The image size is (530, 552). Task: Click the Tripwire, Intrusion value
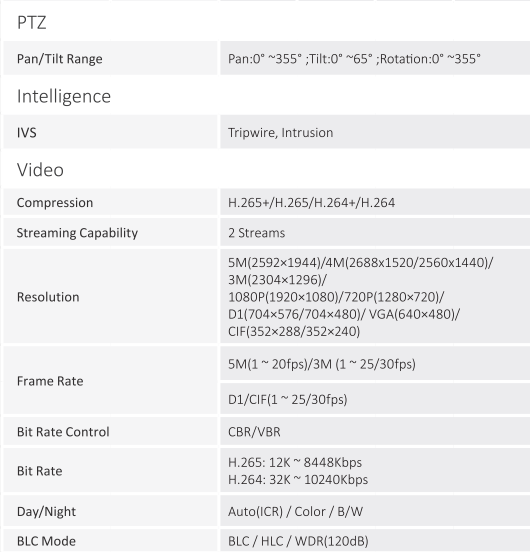click(280, 133)
